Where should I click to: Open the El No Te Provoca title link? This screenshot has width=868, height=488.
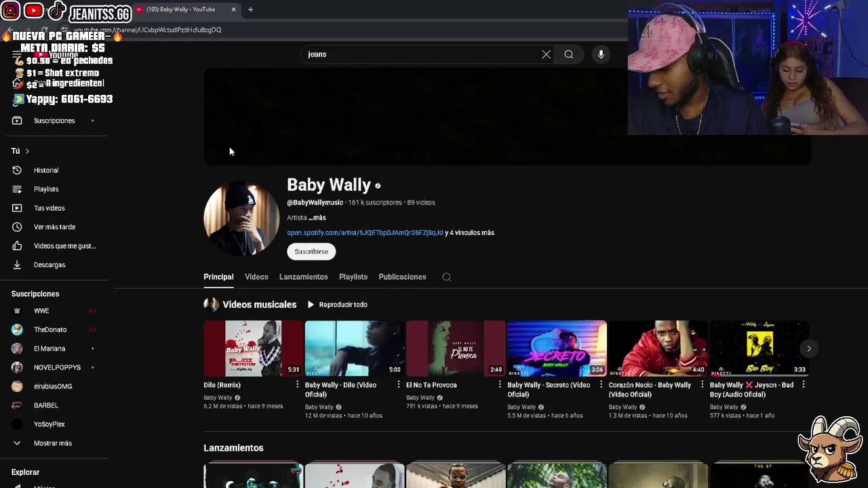(x=431, y=385)
